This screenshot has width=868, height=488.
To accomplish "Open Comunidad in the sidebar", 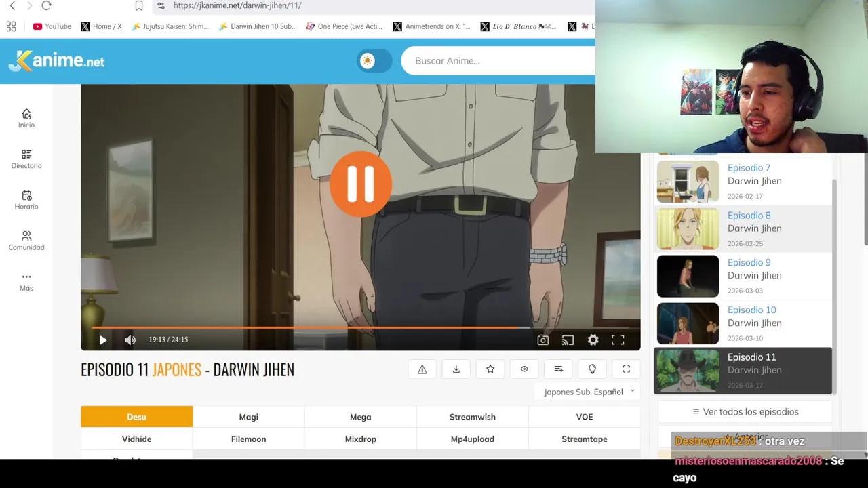I will point(26,241).
